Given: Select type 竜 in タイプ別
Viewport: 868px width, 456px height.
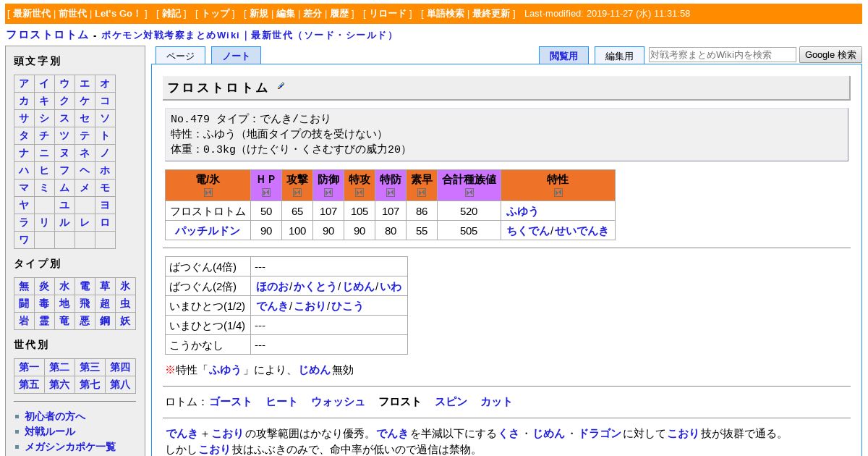Looking at the screenshot, I should point(64,321).
